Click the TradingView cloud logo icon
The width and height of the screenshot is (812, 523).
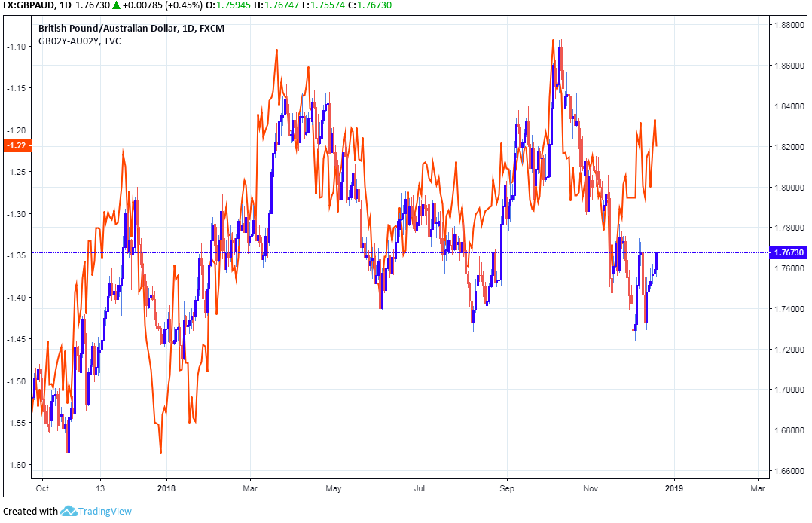69,511
